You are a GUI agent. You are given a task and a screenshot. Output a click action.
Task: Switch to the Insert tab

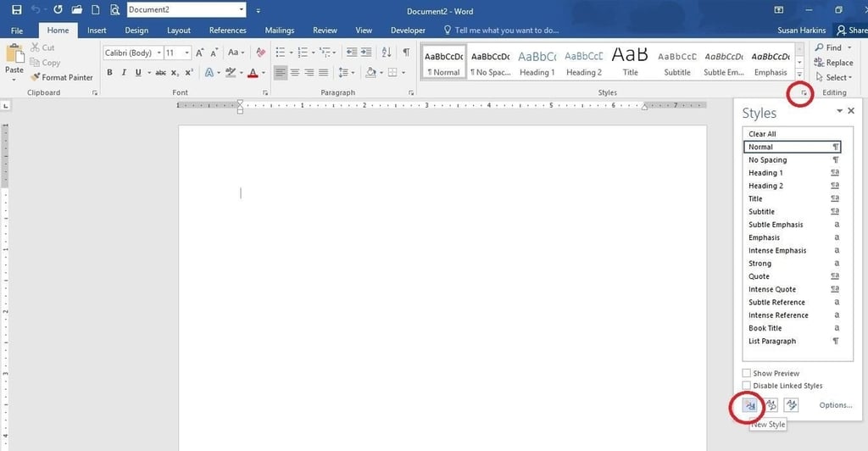pos(97,31)
